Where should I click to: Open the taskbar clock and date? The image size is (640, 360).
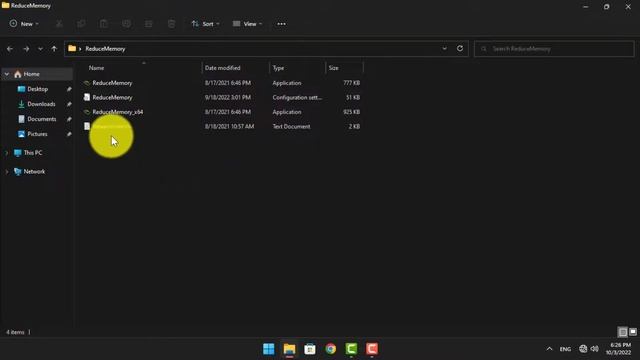(619, 349)
